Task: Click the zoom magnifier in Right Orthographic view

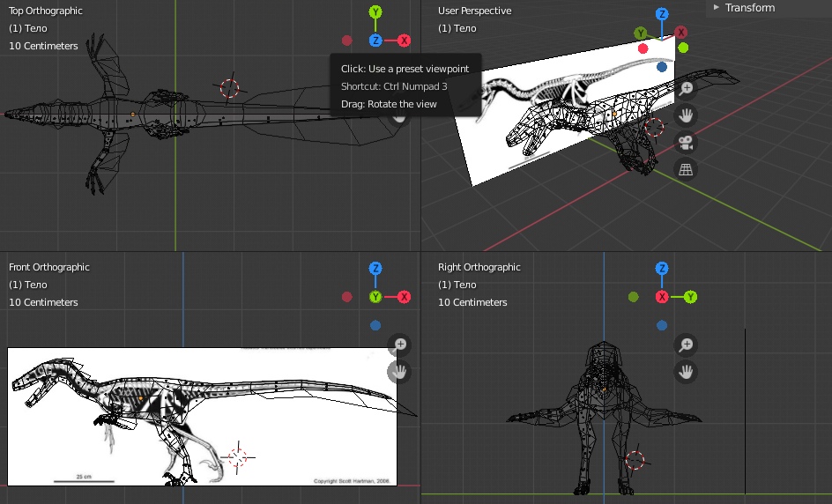Action: pyautogui.click(x=686, y=345)
